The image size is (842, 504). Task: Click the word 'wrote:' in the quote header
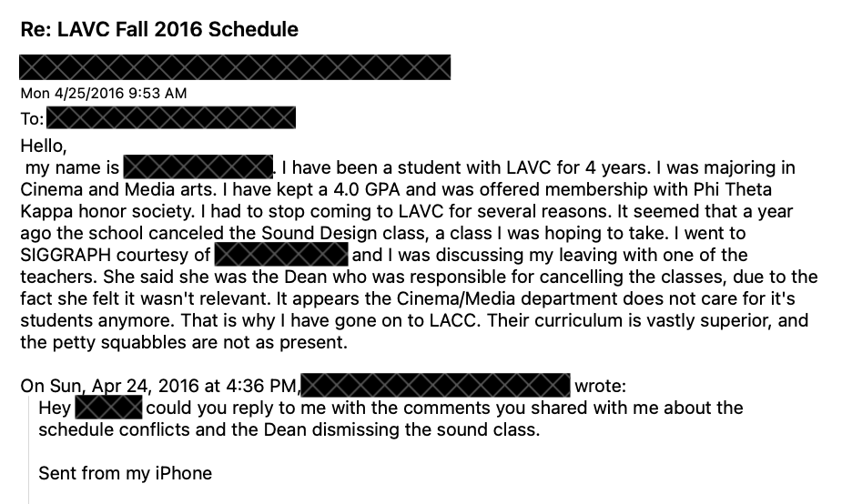(601, 385)
